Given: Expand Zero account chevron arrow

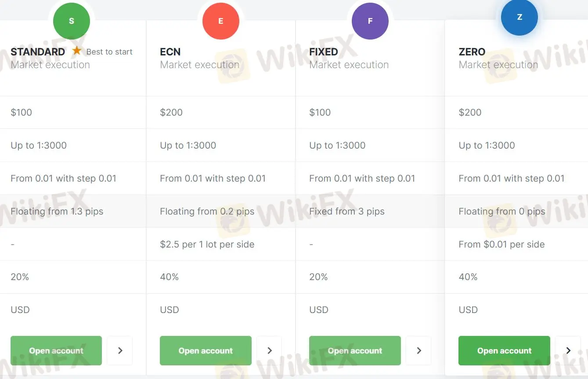Looking at the screenshot, I should (568, 350).
